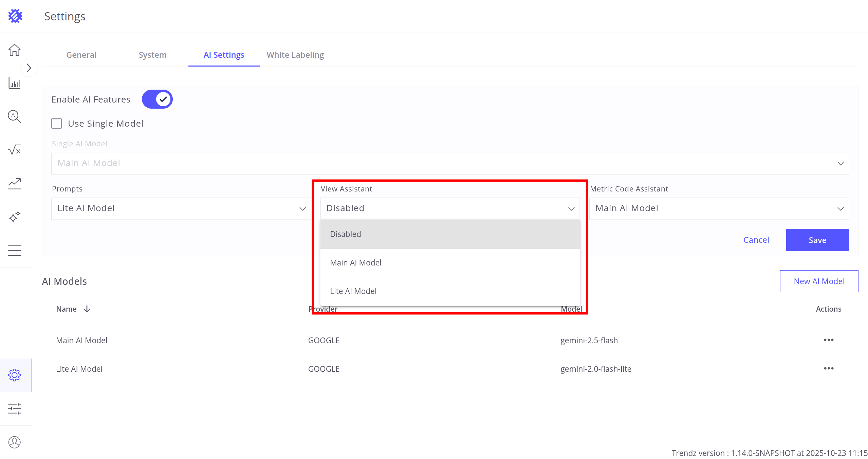Toggle the Enable AI Features switch
This screenshot has height=459, width=868.
click(157, 99)
